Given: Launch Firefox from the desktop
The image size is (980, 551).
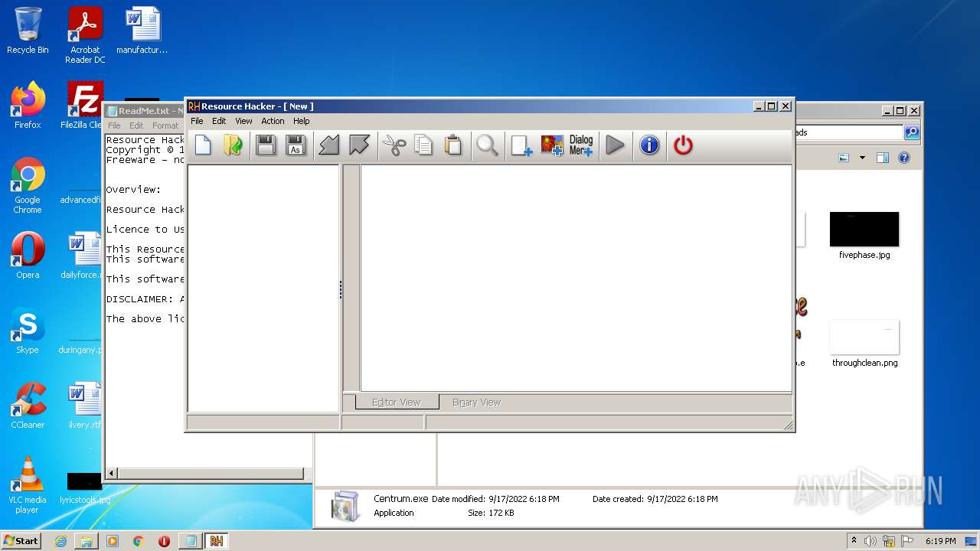Looking at the screenshot, I should tap(28, 106).
